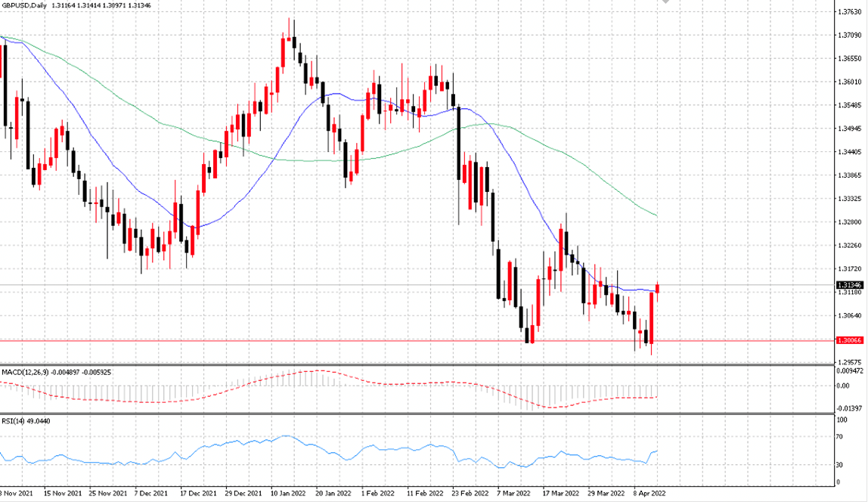Select the current price tag 1.31346

849,285
